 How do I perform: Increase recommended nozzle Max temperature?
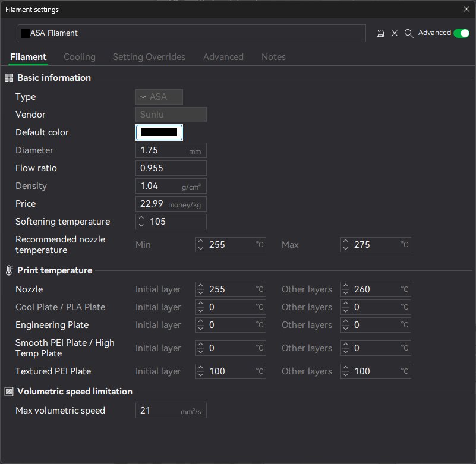point(346,241)
